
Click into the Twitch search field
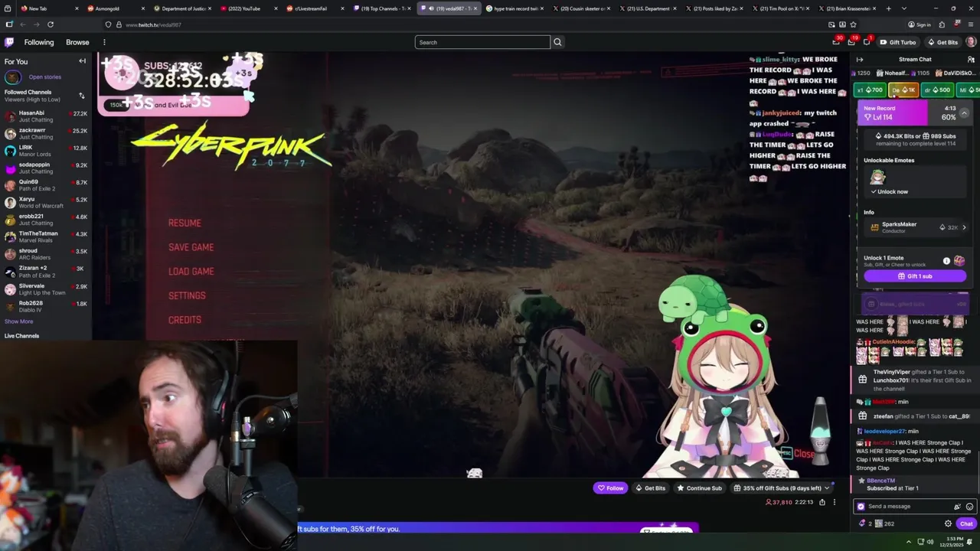(x=482, y=42)
